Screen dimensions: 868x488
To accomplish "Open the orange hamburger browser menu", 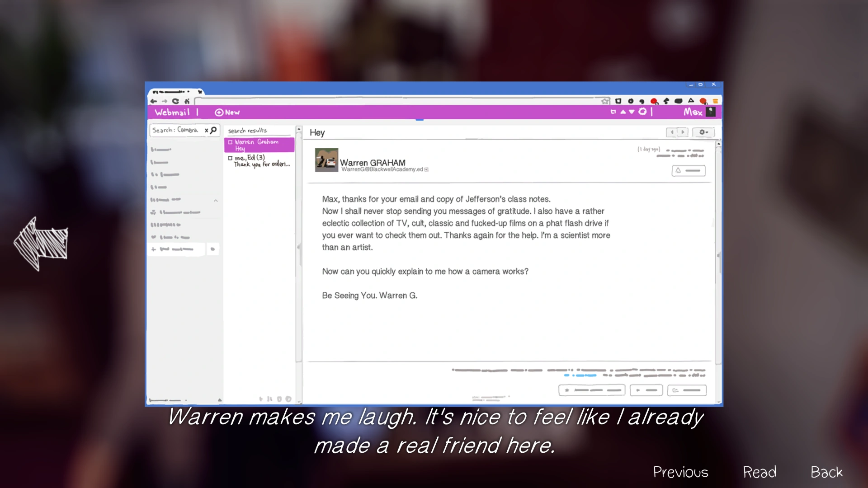I will 715,101.
